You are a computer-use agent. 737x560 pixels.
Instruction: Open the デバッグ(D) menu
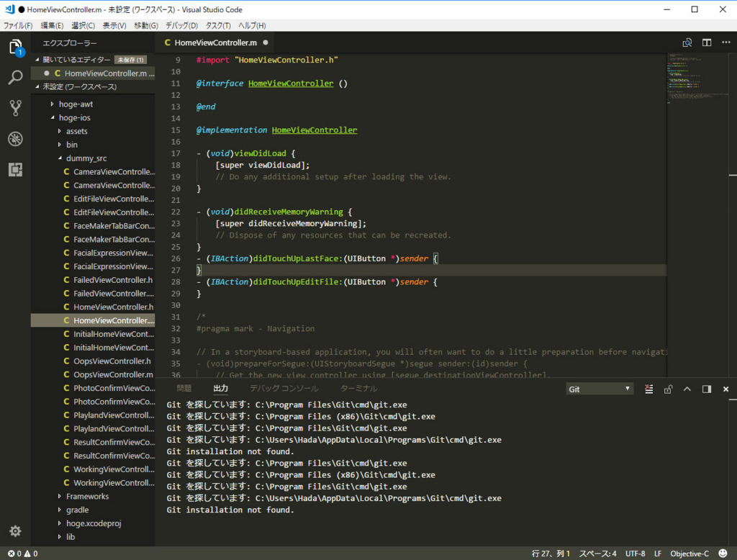pyautogui.click(x=181, y=25)
